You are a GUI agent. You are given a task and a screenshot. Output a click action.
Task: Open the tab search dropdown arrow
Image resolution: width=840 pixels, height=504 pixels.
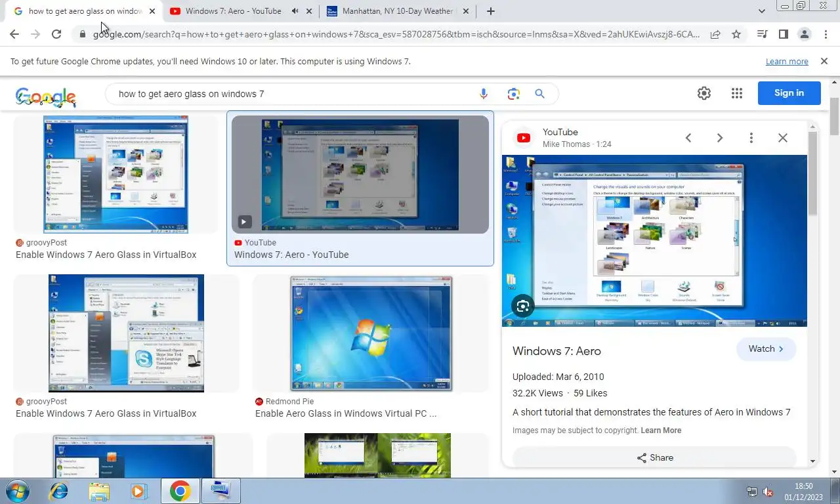[x=762, y=11]
